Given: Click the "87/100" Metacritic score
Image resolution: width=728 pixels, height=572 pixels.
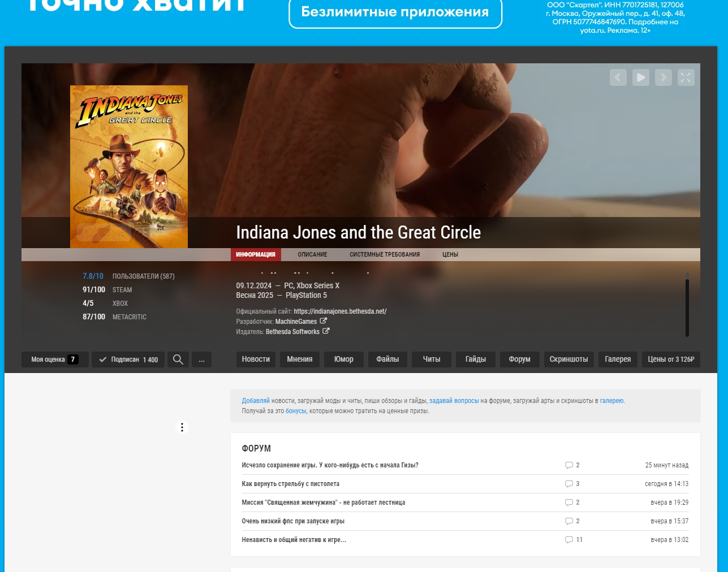Looking at the screenshot, I should coord(94,317).
